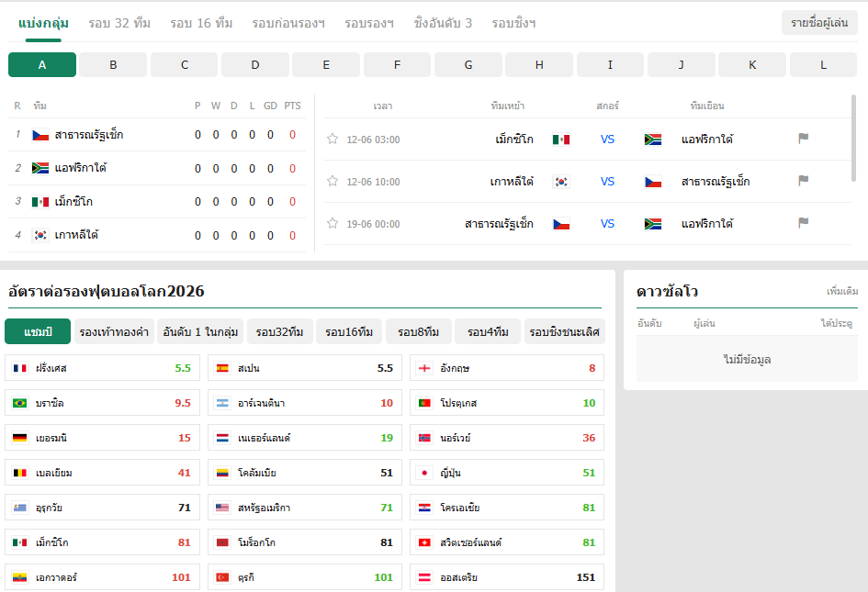Open รายชื่อผู้เล่น button
Screen dimensions: 868x592
point(819,23)
